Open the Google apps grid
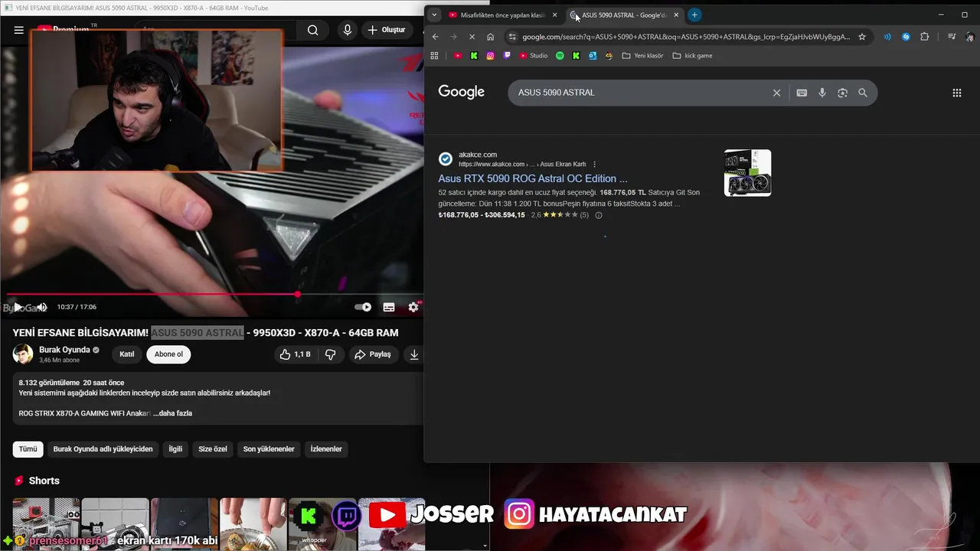Screen dimensions: 980x551 coord(956,93)
